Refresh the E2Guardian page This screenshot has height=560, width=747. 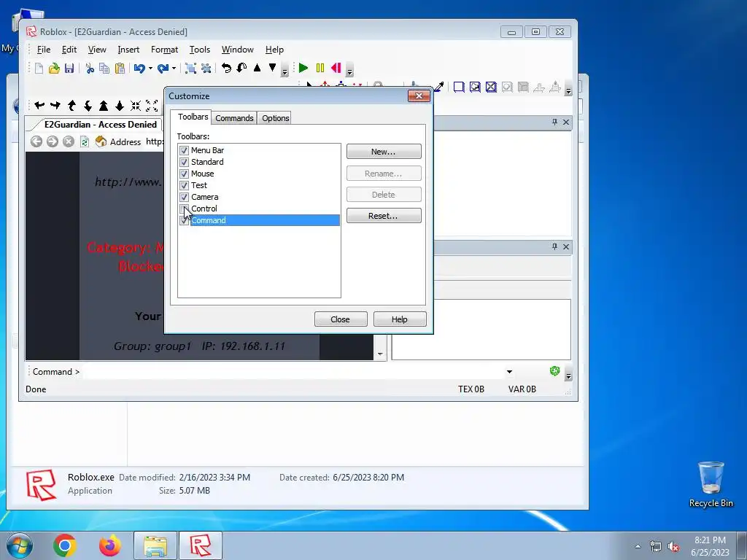[x=85, y=141]
